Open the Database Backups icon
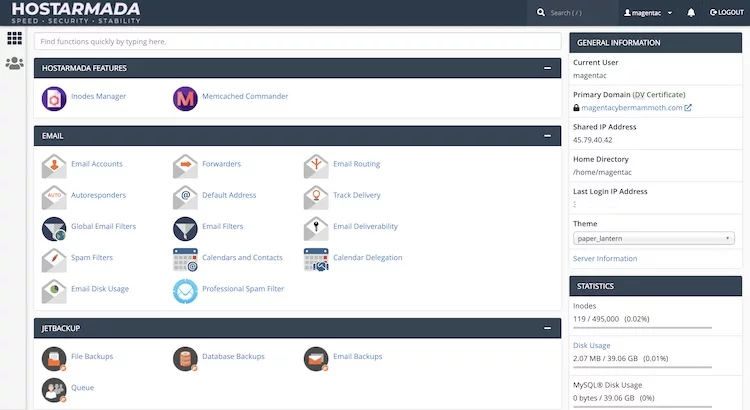The image size is (750, 410). (185, 359)
